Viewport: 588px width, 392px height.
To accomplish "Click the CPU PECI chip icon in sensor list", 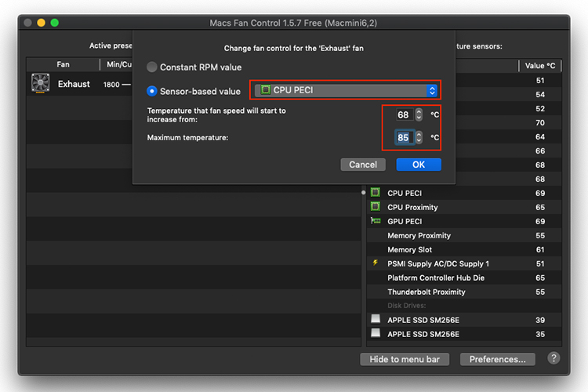I will click(375, 192).
